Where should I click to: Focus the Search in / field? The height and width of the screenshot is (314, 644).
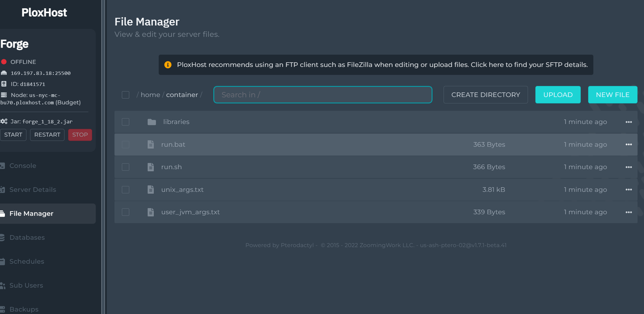tap(323, 95)
